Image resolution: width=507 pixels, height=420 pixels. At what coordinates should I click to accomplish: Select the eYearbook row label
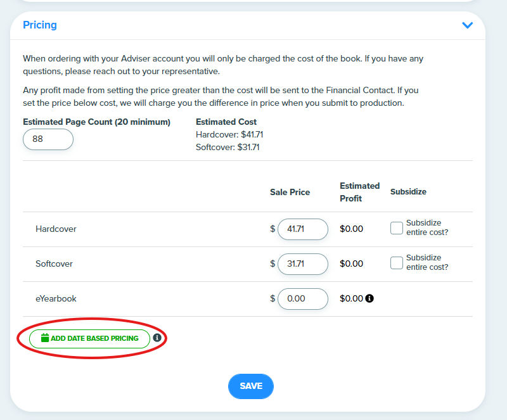click(x=56, y=299)
